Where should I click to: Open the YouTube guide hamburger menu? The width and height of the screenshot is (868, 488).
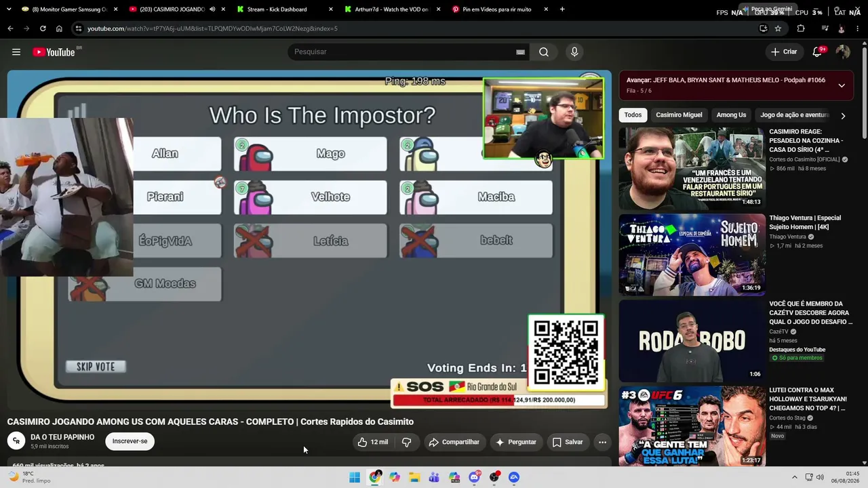pos(16,52)
